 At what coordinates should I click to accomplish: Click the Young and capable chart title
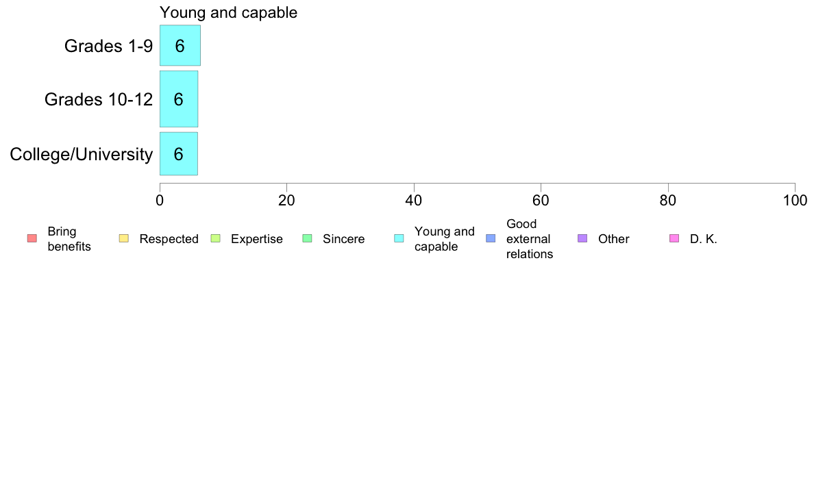(x=228, y=12)
